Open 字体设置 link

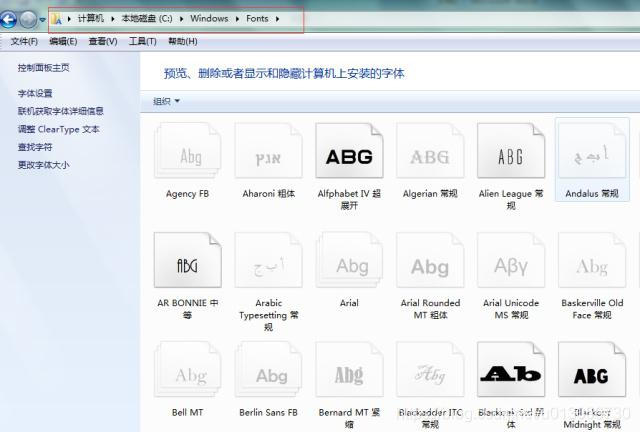tap(35, 94)
